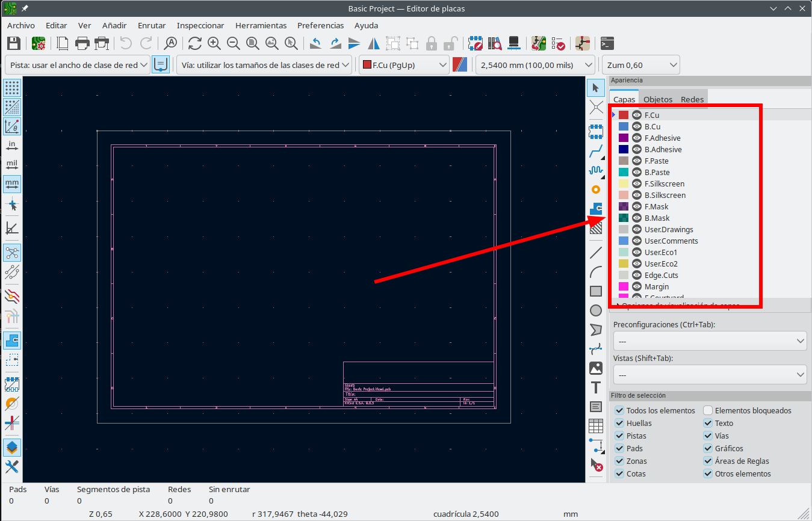Viewport: 812px width, 521px height.
Task: Click the Save board icon
Action: pyautogui.click(x=14, y=43)
